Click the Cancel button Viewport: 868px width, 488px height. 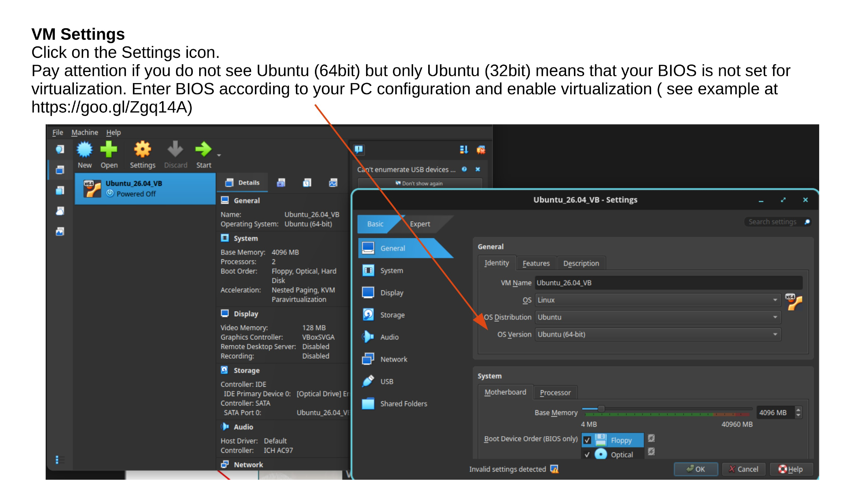pos(743,469)
